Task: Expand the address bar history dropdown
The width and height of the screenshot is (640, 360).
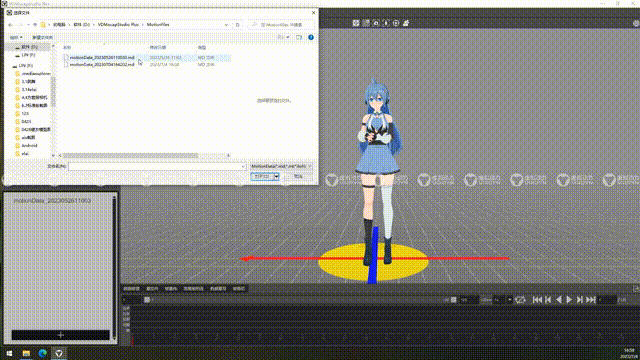Action: (226, 25)
